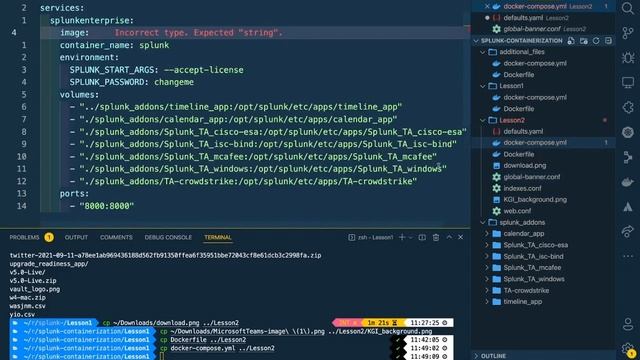Click 'SPLUNK_PASSWORD: changeme' line

131,82
